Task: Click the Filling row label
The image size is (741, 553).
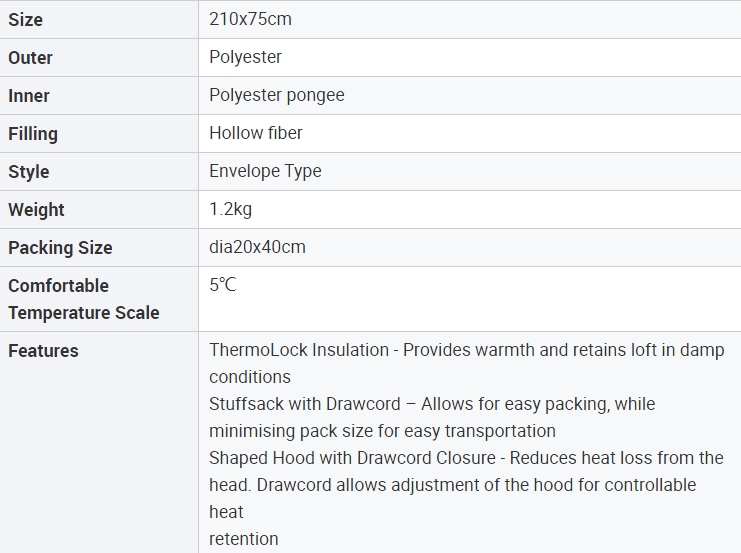Action: [33, 134]
